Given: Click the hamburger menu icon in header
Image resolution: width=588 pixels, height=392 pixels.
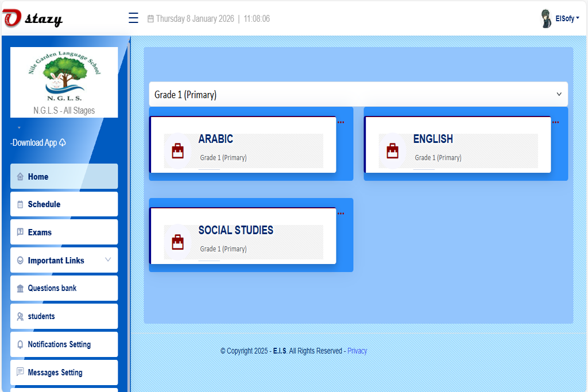Looking at the screenshot, I should (x=133, y=18).
